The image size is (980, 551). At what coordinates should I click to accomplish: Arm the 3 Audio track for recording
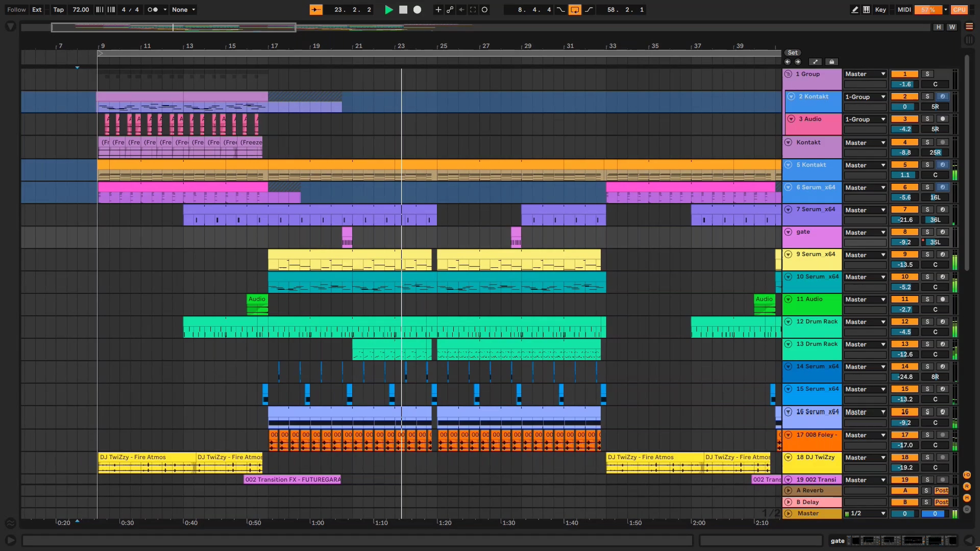(x=943, y=119)
